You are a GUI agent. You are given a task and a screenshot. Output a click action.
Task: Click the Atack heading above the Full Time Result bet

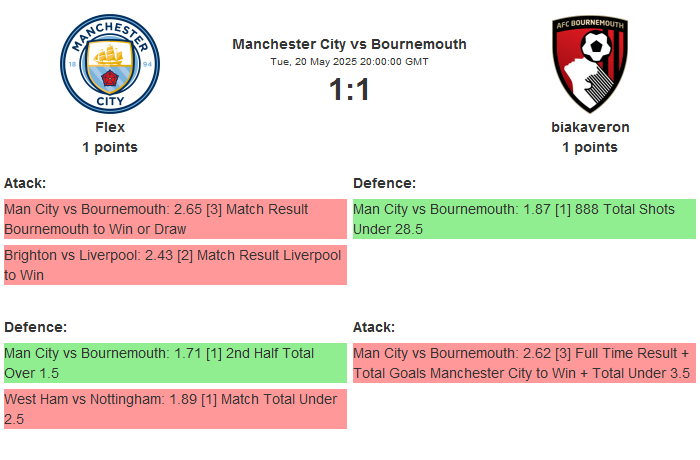pos(374,327)
